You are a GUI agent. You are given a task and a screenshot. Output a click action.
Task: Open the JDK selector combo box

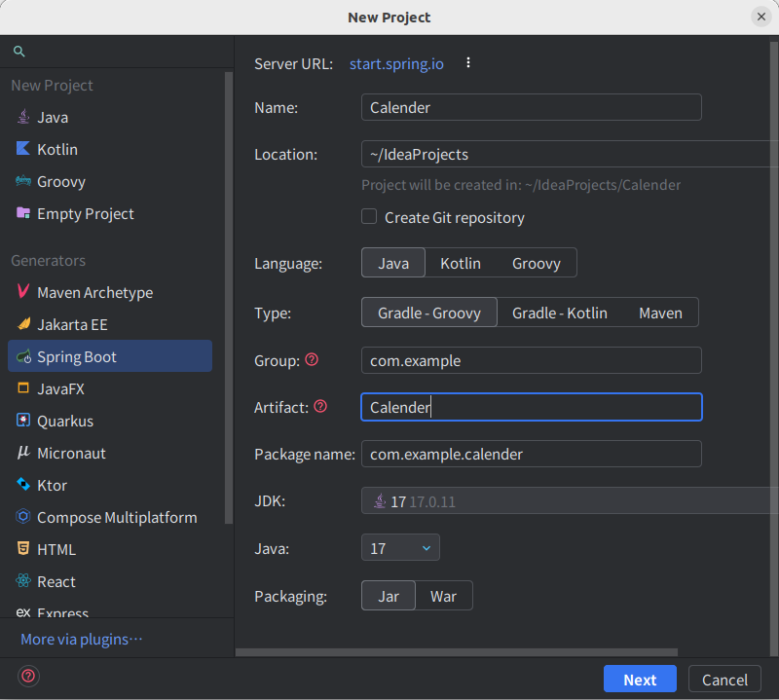570,500
